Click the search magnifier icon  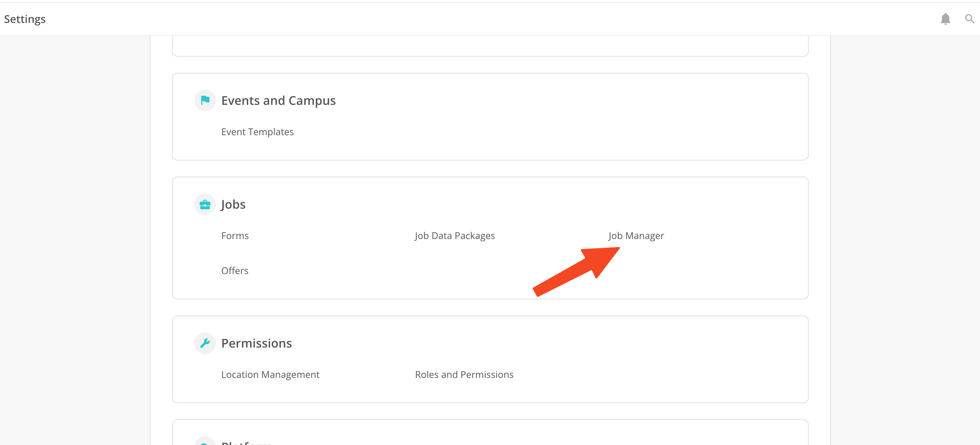(x=969, y=19)
